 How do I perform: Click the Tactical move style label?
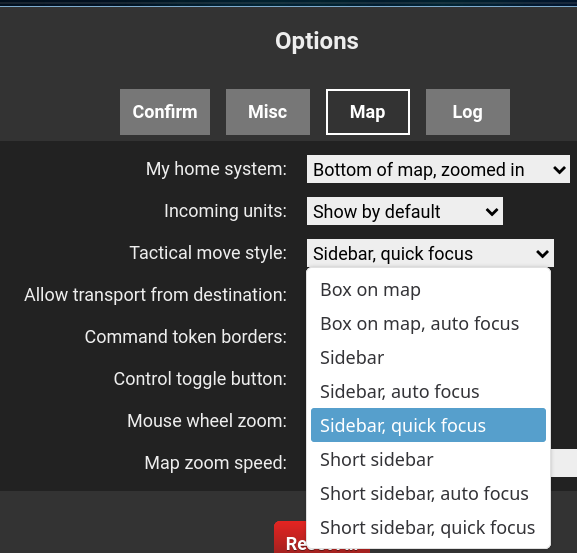pos(208,253)
